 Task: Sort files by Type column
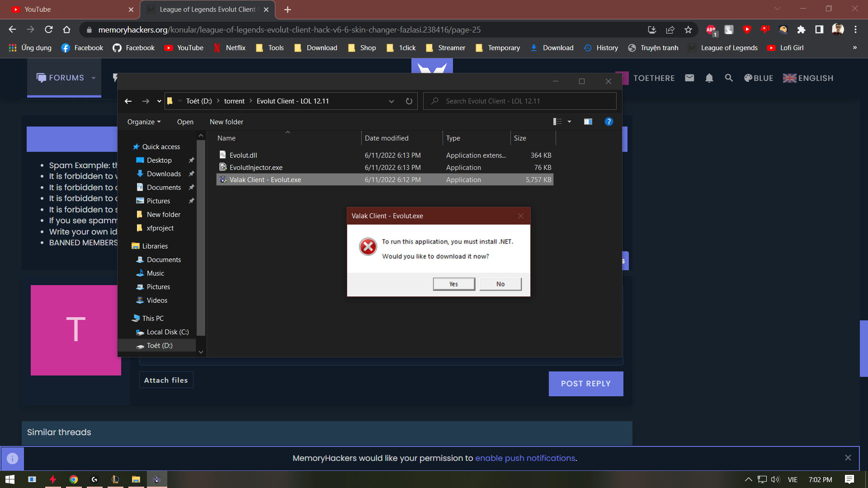tap(476, 138)
